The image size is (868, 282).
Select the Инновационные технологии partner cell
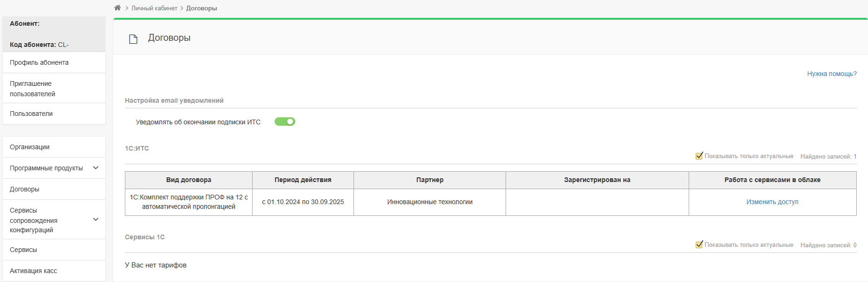(x=430, y=202)
